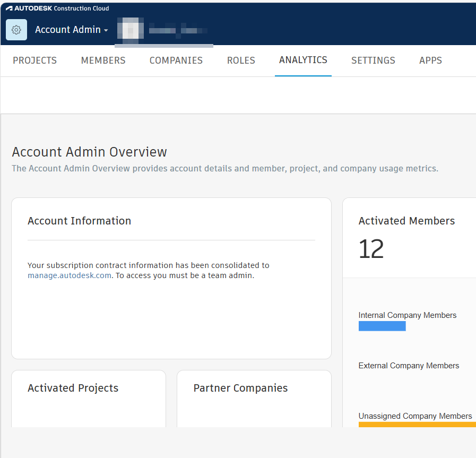This screenshot has width=476, height=458.
Task: Click the Activated Projects card title
Action: tap(73, 388)
